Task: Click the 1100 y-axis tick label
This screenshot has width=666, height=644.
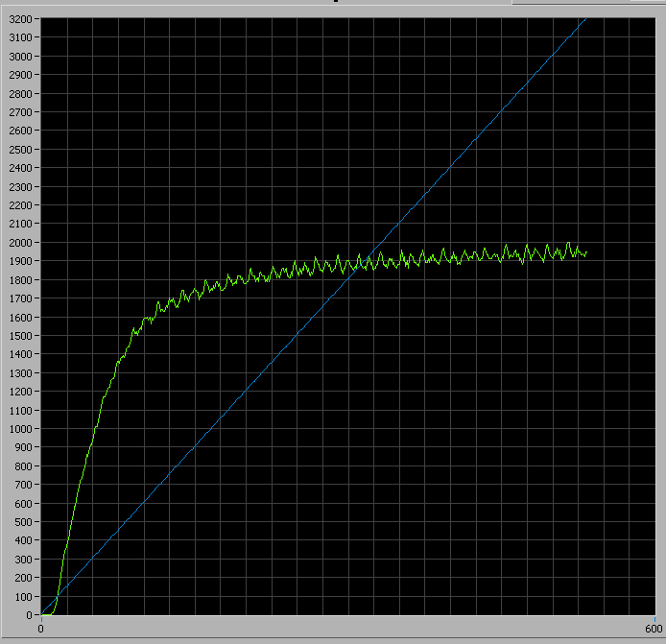Action: tap(20, 411)
